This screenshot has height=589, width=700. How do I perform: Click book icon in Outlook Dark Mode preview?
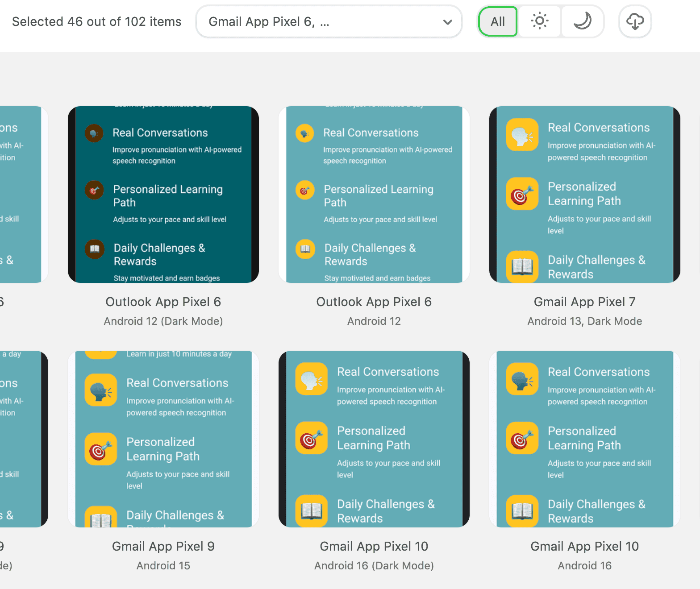click(94, 249)
